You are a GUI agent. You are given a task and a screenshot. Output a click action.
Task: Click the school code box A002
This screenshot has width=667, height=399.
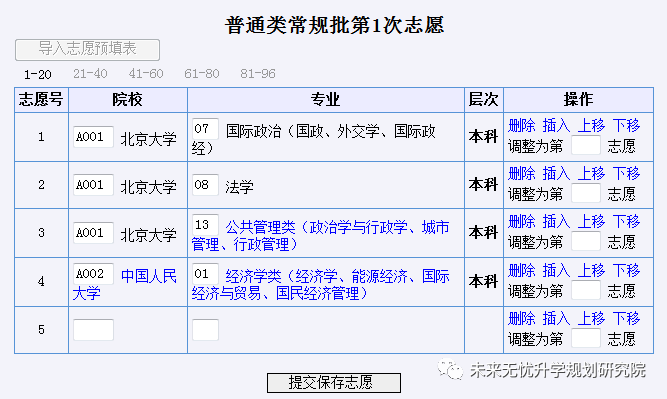click(x=93, y=274)
